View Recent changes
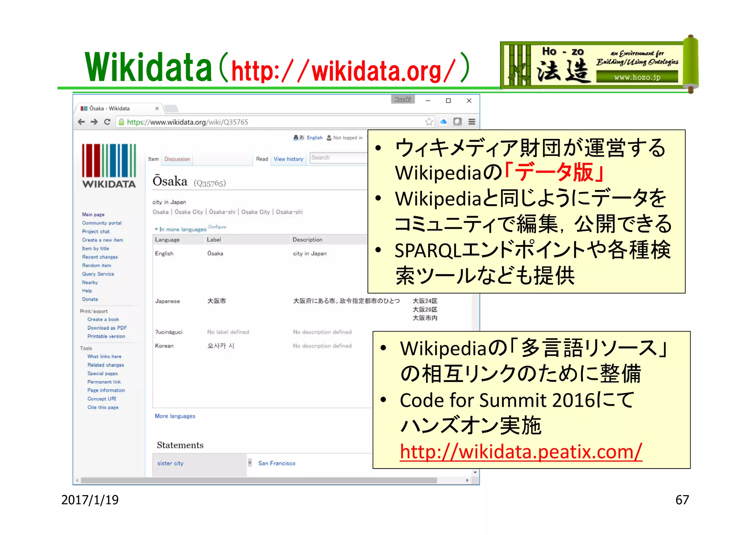756x535 pixels. coord(100,257)
